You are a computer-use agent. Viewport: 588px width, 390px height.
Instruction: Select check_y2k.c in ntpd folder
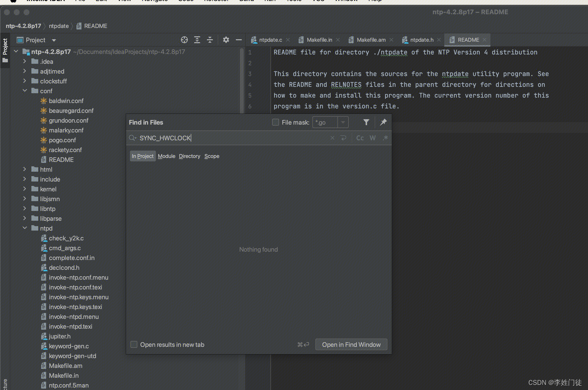66,238
